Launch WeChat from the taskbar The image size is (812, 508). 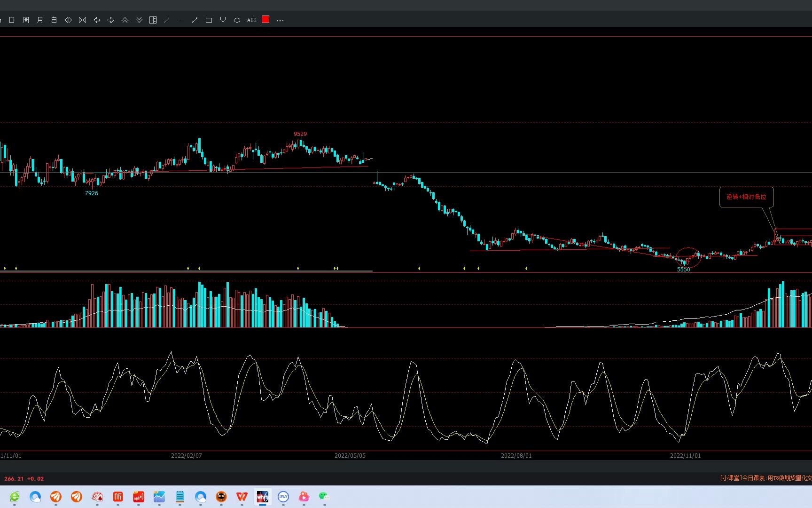coord(324,497)
